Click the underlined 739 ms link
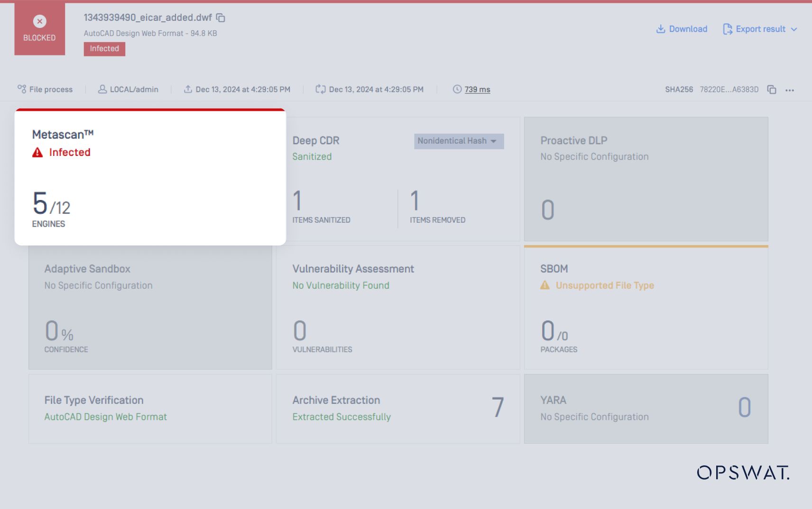The image size is (812, 509). pos(477,89)
